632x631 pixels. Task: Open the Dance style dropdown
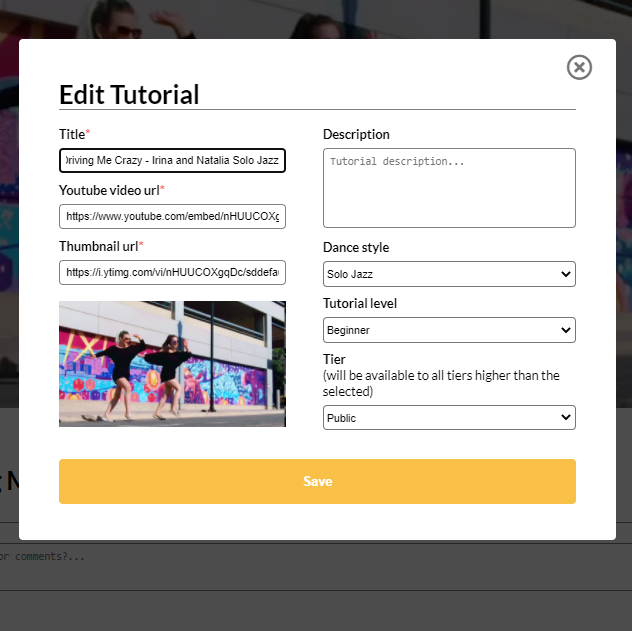pyautogui.click(x=449, y=274)
